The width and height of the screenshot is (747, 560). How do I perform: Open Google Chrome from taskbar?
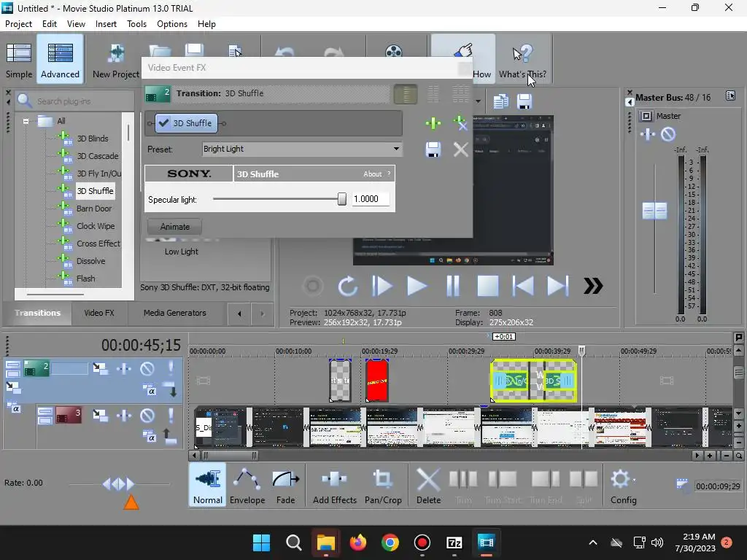[390, 542]
